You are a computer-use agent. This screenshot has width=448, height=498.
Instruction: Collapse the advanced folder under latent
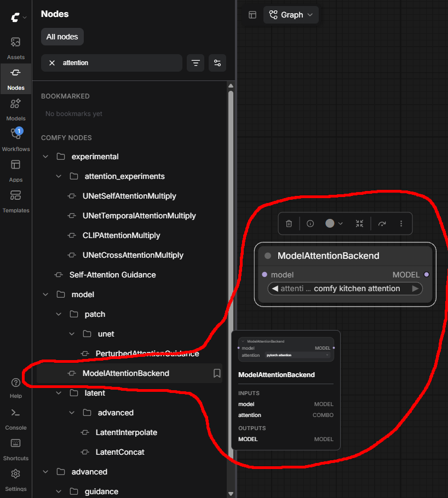tap(72, 413)
